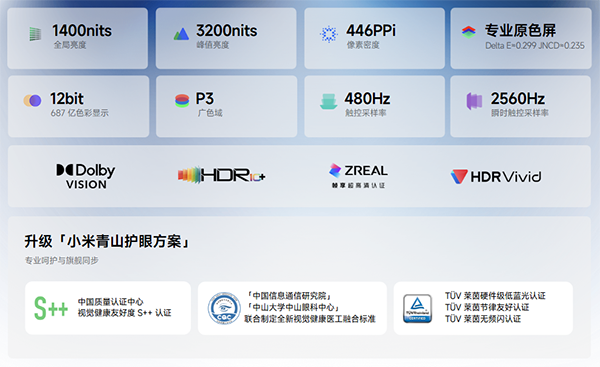Select the 1400nits 全局亮度 card
Viewport: 600px width, 367px height.
tap(78, 38)
